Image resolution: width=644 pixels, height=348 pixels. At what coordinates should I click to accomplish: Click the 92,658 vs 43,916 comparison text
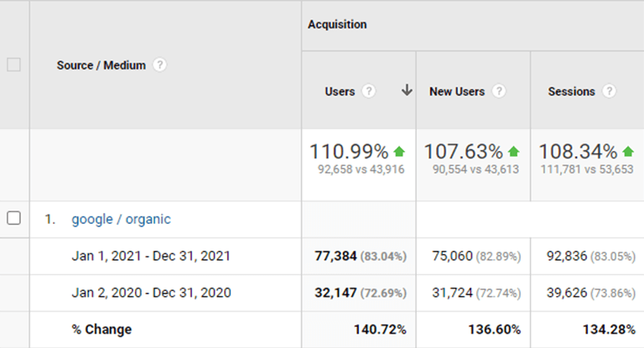pyautogui.click(x=361, y=169)
